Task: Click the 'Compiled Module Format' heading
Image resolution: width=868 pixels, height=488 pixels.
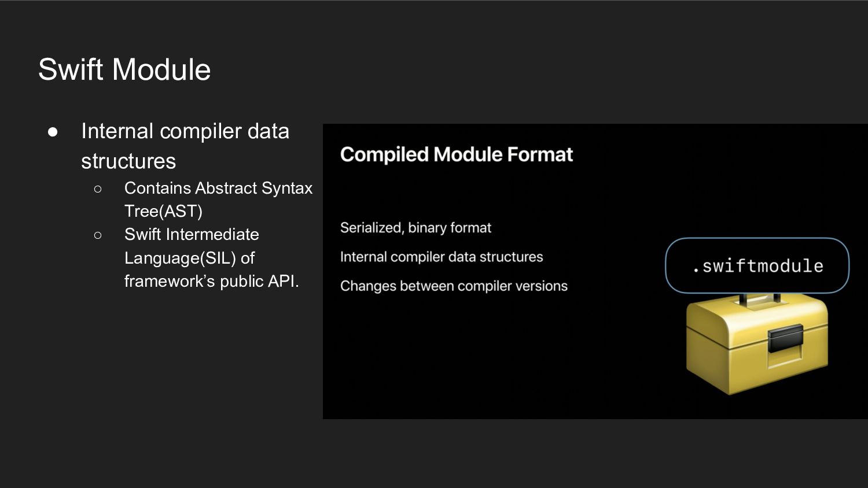Action: (457, 154)
